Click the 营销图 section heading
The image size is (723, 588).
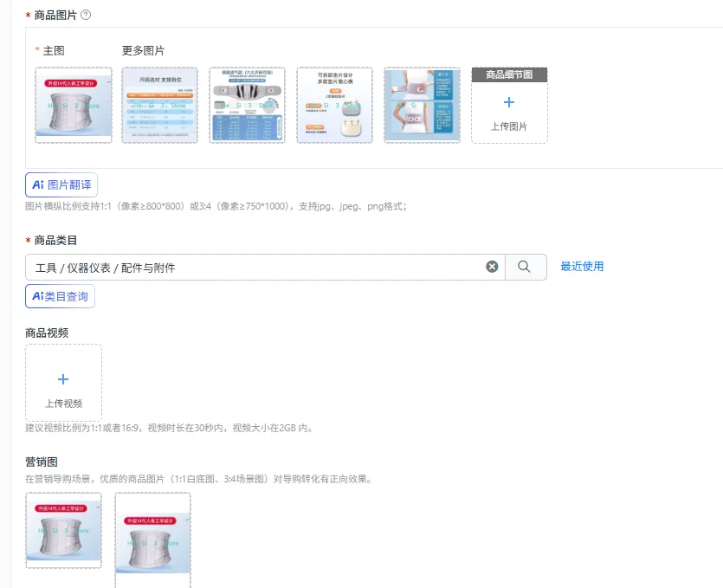point(42,462)
